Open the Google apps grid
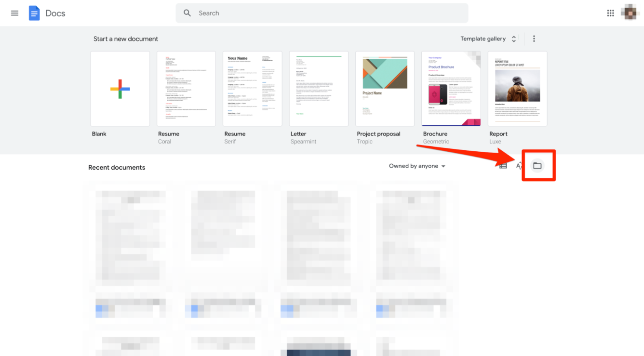 click(610, 13)
